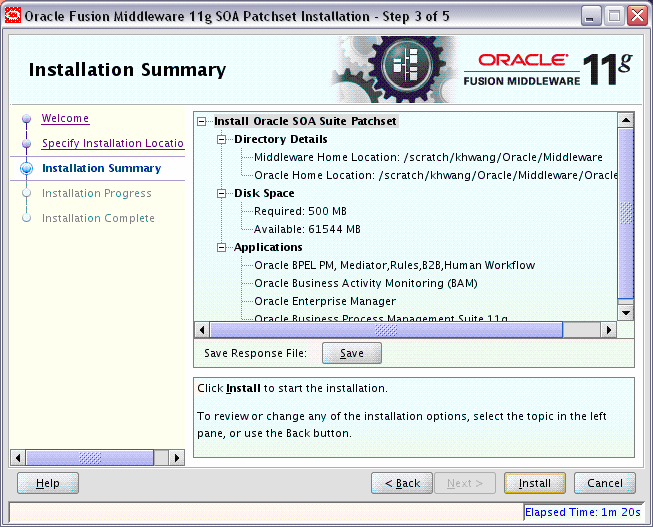Select Required: 500 MB row

tap(300, 211)
